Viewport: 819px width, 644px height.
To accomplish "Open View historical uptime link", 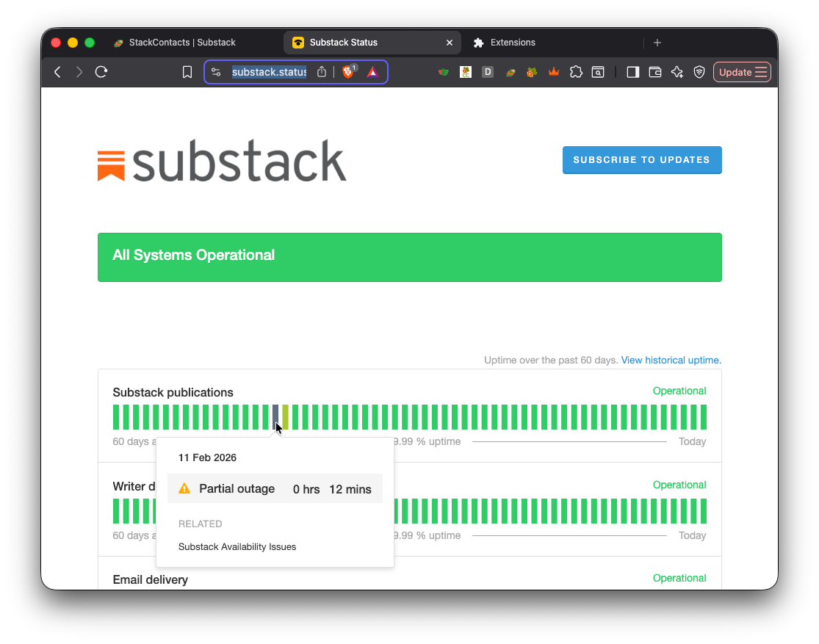I will (x=671, y=360).
